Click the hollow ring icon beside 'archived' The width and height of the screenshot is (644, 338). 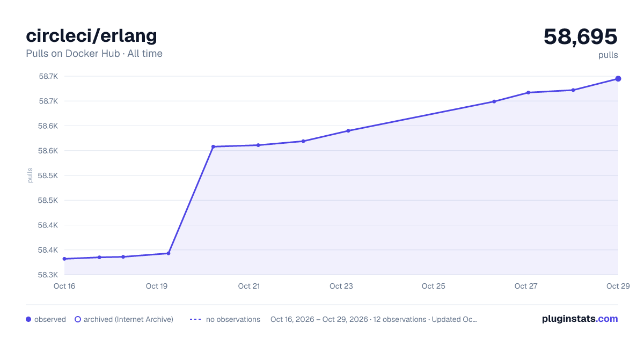[x=77, y=319]
